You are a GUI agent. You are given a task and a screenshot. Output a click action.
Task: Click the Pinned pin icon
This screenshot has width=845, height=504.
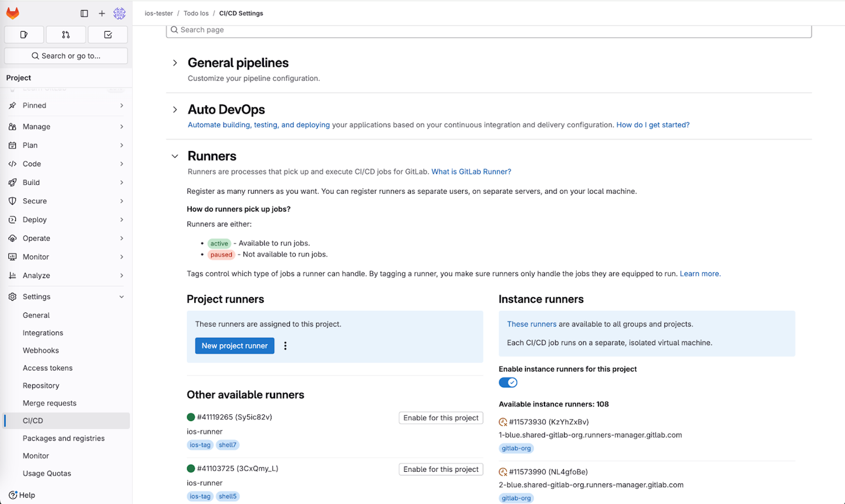pyautogui.click(x=12, y=106)
